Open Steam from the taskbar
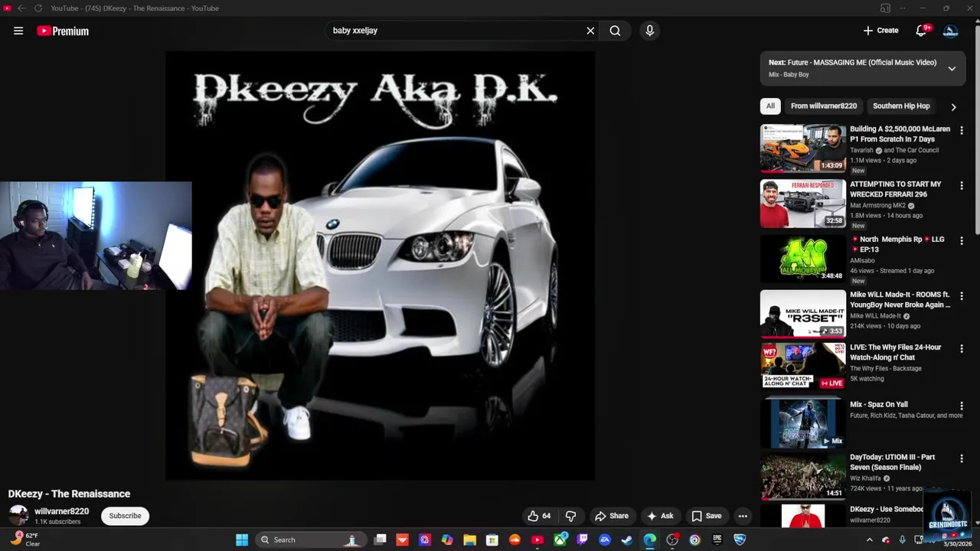This screenshot has height=551, width=980. coord(627,540)
